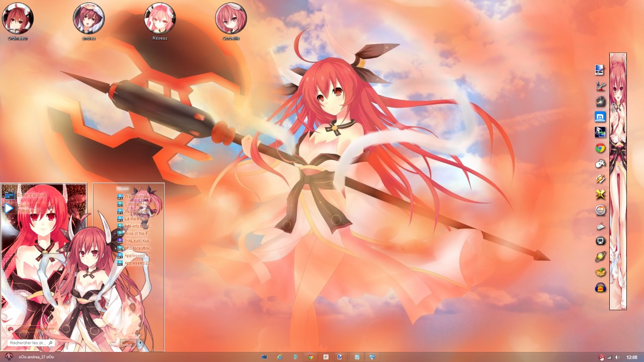Click the volume speaker tray icon

click(x=617, y=357)
